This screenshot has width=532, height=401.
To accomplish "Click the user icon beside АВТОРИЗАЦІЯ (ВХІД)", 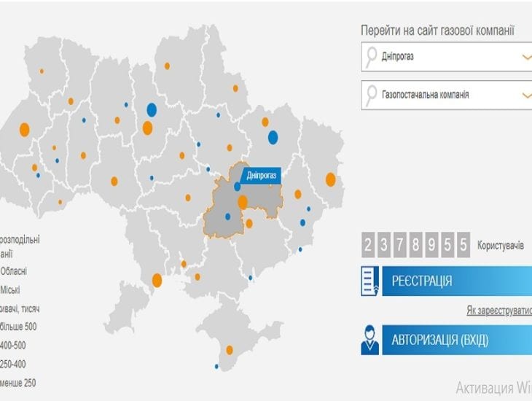I will pyautogui.click(x=371, y=340).
